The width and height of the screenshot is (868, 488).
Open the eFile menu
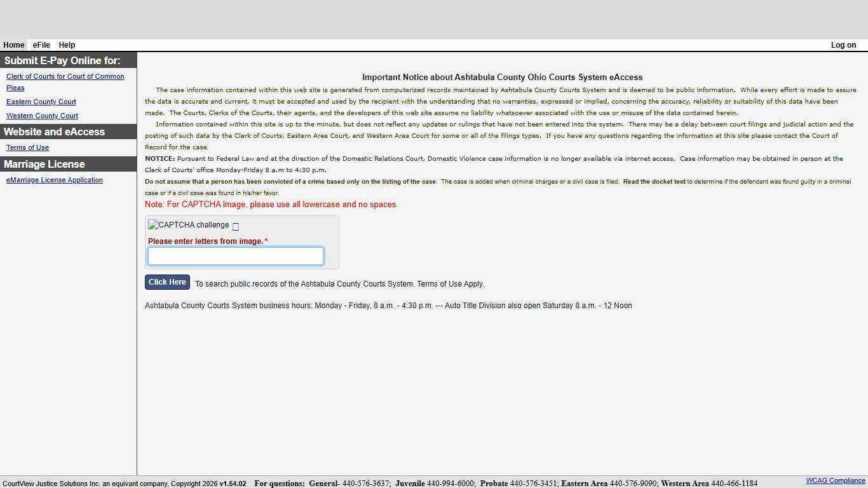click(x=41, y=45)
